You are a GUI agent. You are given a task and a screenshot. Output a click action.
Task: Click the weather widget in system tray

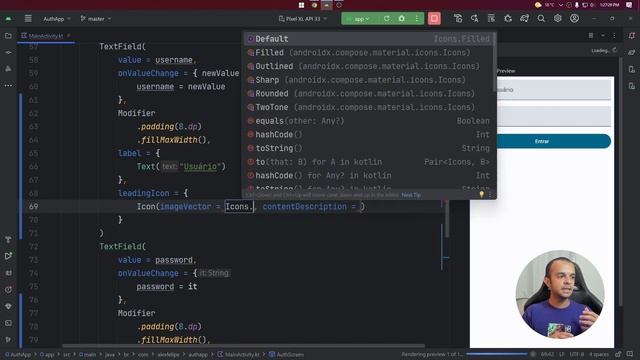[x=544, y=5]
